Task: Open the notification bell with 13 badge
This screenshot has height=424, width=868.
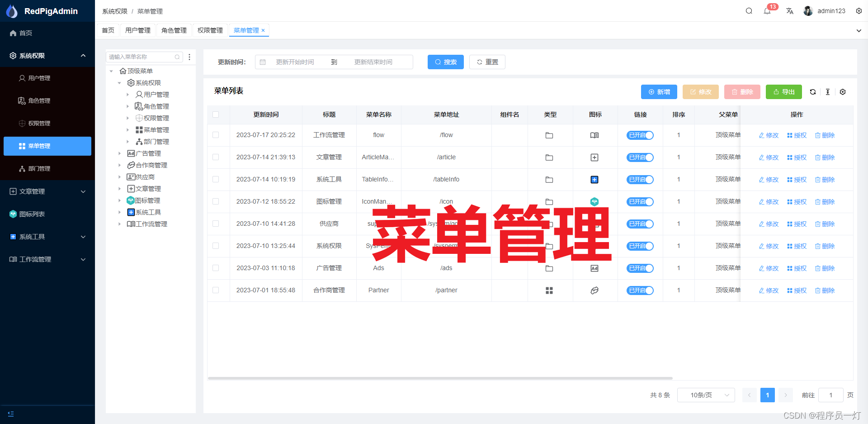Action: coord(767,10)
